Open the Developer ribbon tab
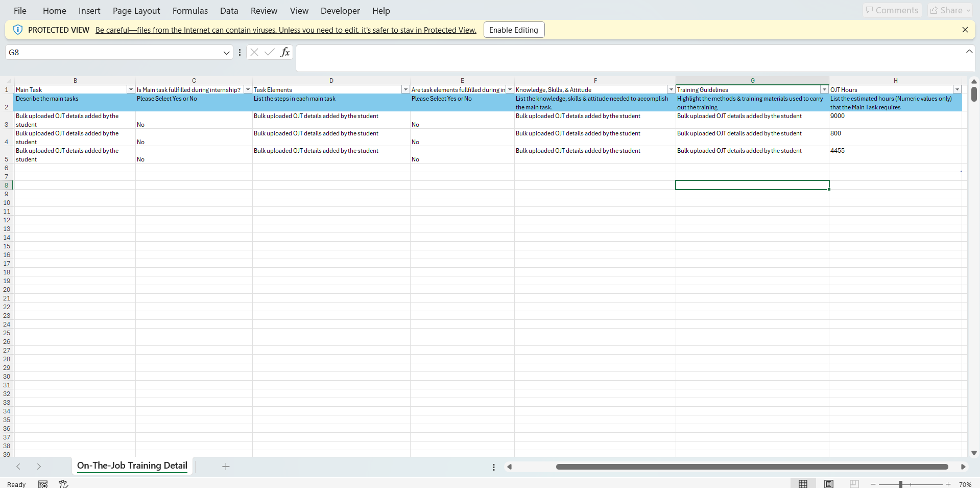Screen dimensions: 980x488 [x=340, y=11]
